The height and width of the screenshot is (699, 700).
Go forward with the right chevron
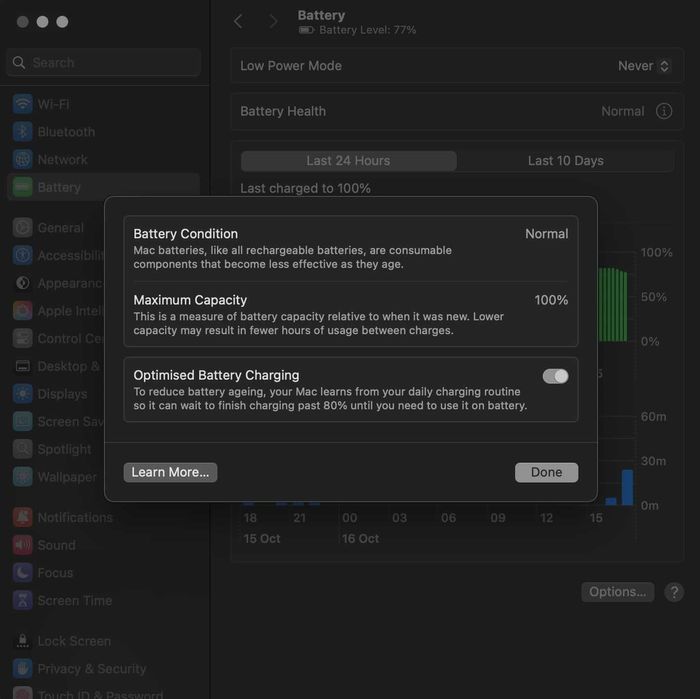[273, 21]
